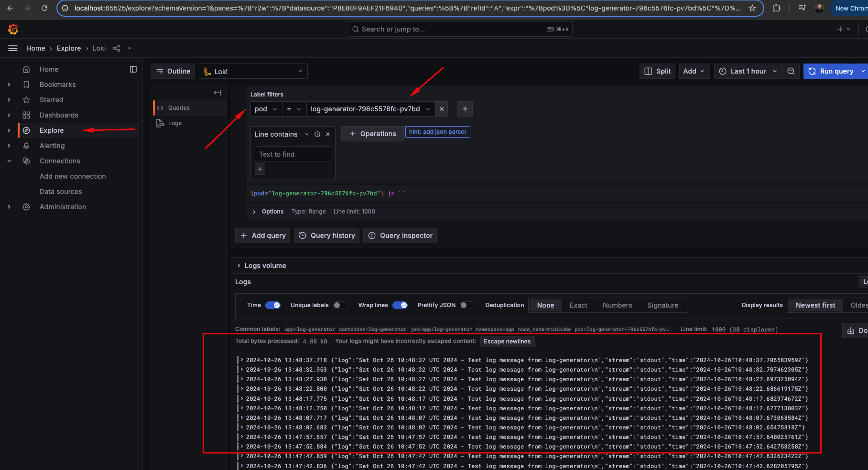Select None deduplication option
868x470 pixels.
[545, 305]
